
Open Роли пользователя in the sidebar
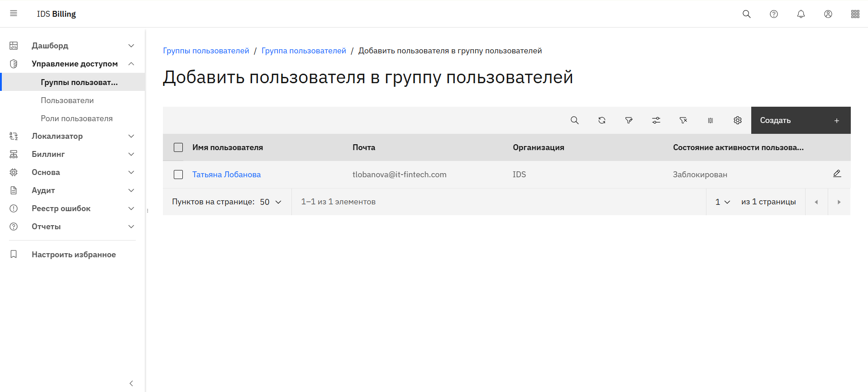[76, 118]
